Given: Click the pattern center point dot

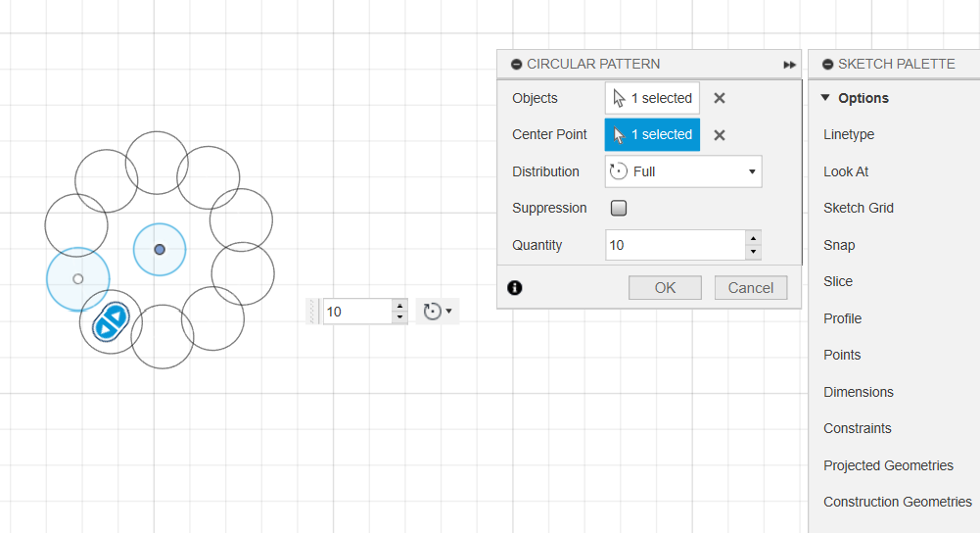Looking at the screenshot, I should 160,250.
